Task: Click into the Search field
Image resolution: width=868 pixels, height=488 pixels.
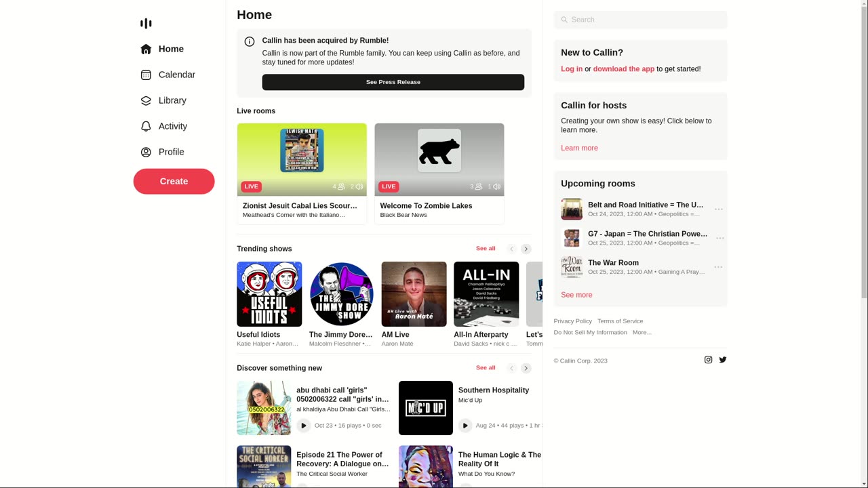Action: click(640, 20)
